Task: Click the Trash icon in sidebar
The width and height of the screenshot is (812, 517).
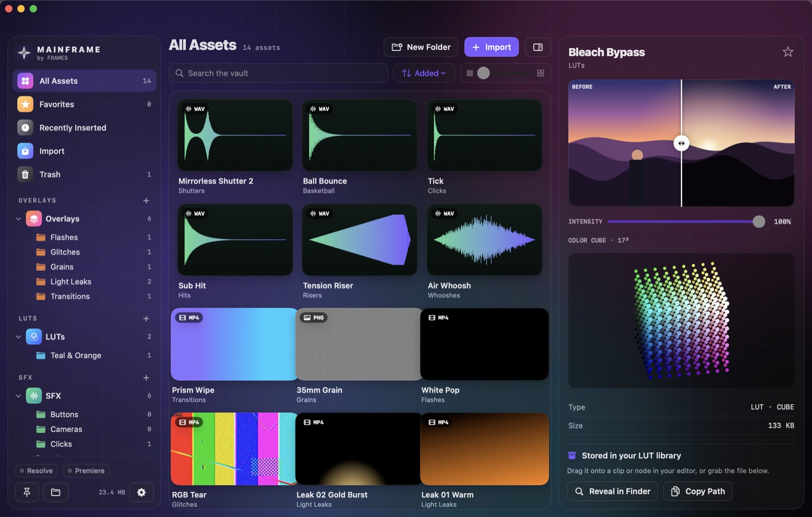Action: 25,174
